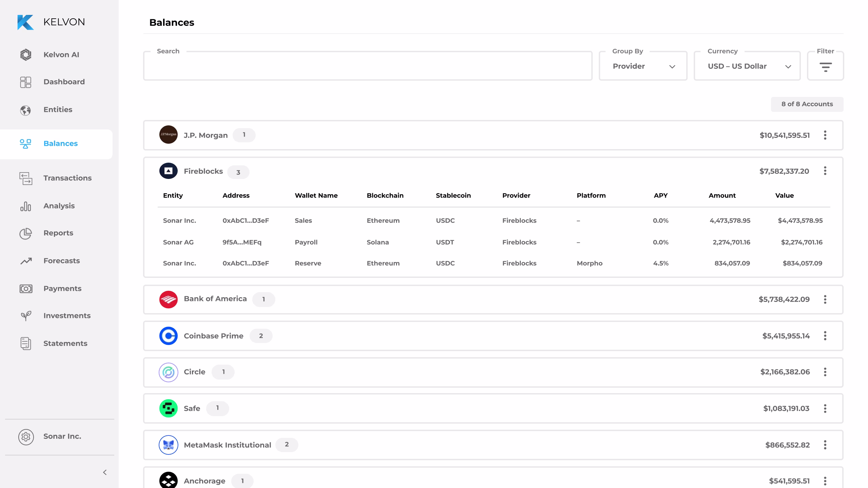Viewport: 868px width, 488px height.
Task: Click the MetaMask fox logo
Action: (169, 445)
